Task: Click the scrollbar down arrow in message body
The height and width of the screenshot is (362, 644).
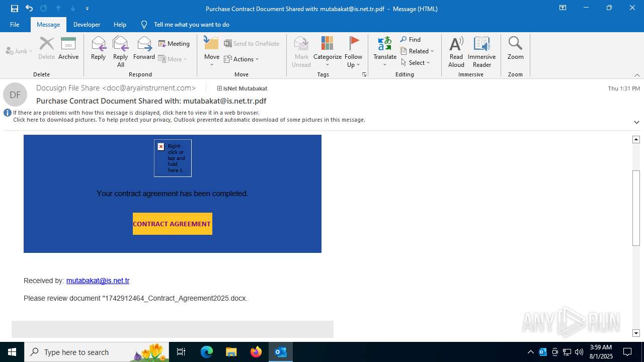Action: coord(636,333)
